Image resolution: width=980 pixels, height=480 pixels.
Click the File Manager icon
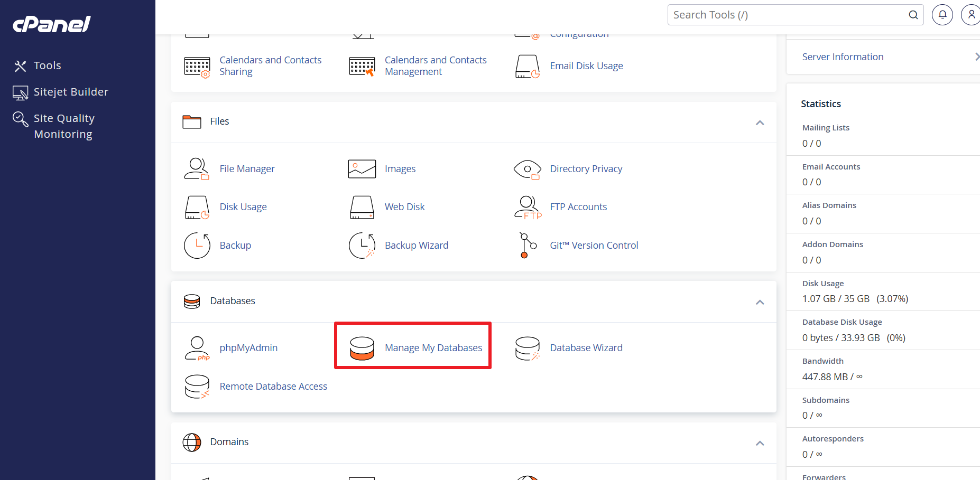[x=197, y=169]
